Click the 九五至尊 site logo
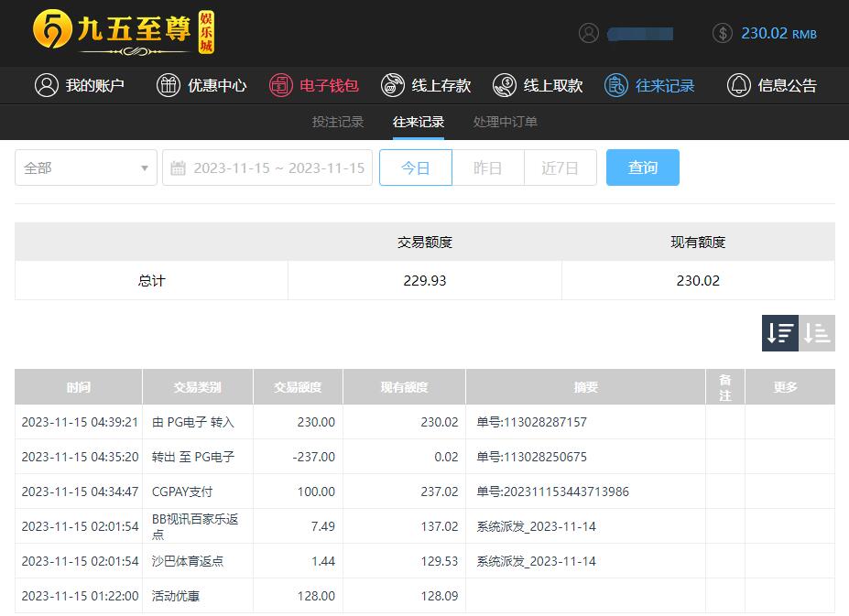This screenshot has width=849, height=616. (124, 32)
